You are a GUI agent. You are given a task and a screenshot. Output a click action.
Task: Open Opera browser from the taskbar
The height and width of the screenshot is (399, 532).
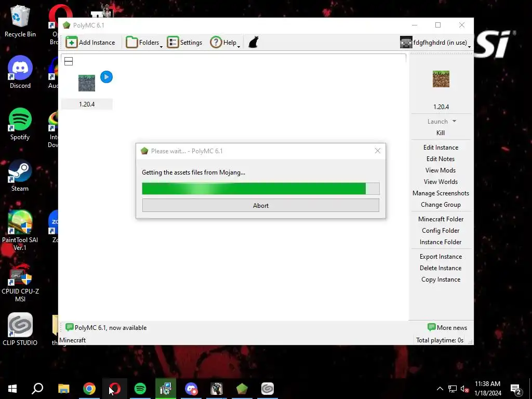tap(115, 389)
